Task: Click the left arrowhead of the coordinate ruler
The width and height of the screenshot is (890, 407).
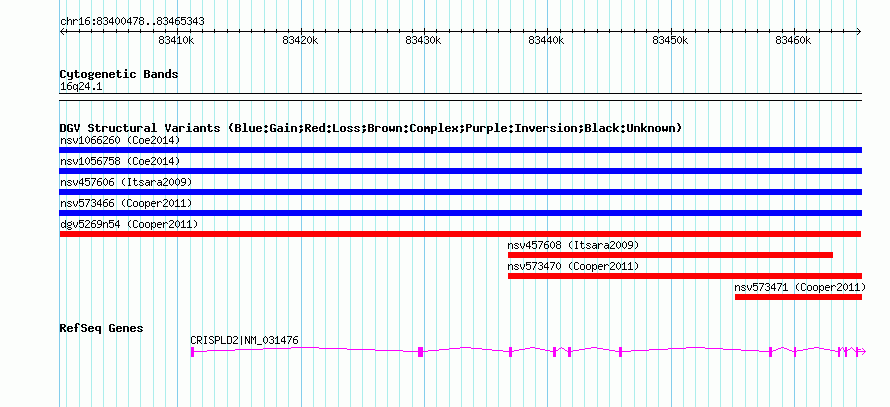Action: click(x=62, y=32)
